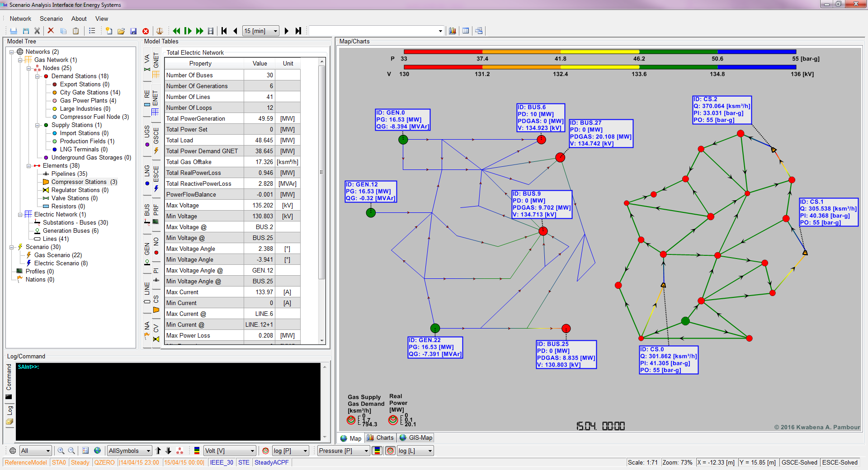
Task: Click the bar chart icon in top toolbar
Action: 452,31
